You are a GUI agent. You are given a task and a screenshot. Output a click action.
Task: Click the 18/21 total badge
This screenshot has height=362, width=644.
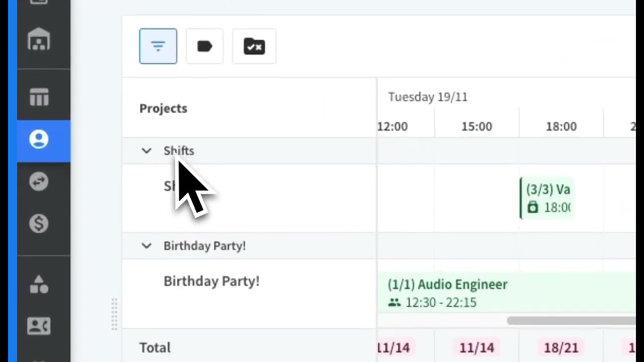(x=561, y=347)
